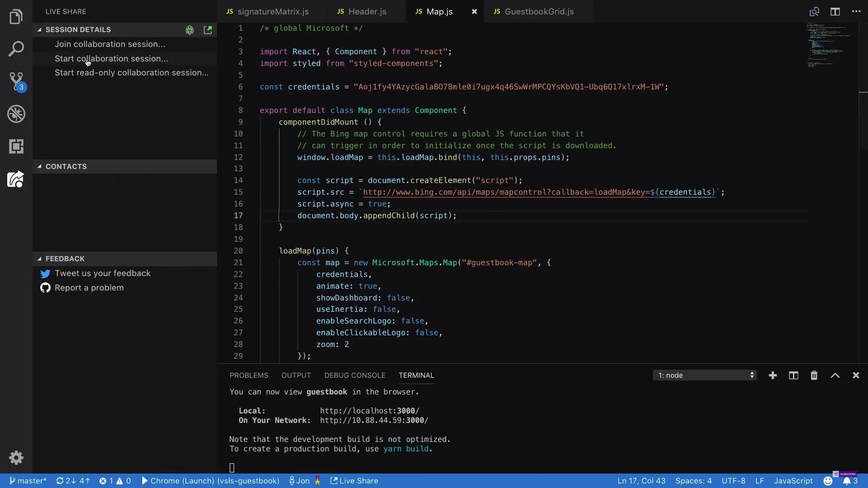Open the terminal selector dropdown '1: node'
The width and height of the screenshot is (868, 488).
tap(704, 375)
